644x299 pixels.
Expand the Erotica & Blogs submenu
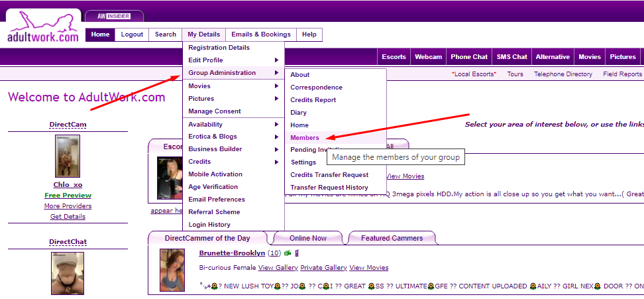233,137
